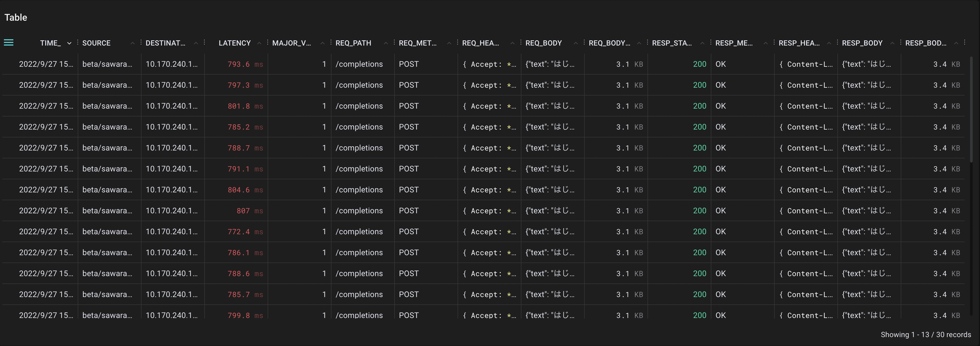The image size is (980, 346).
Task: Click the LATENCY column sort arrow
Action: click(x=259, y=43)
